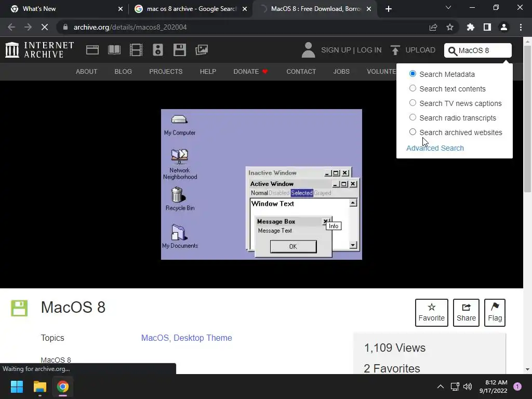Viewport: 532px width, 399px height.
Task: View site lock information
Action: 65,27
